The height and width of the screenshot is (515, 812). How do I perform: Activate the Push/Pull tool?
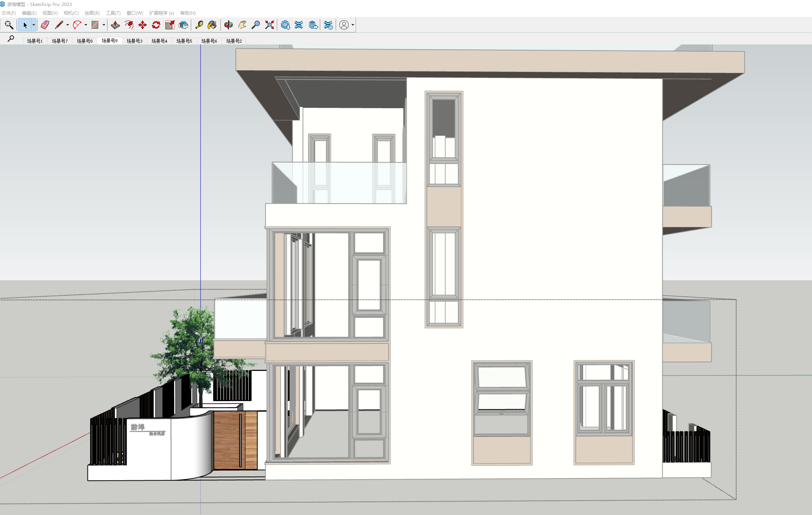pos(115,25)
